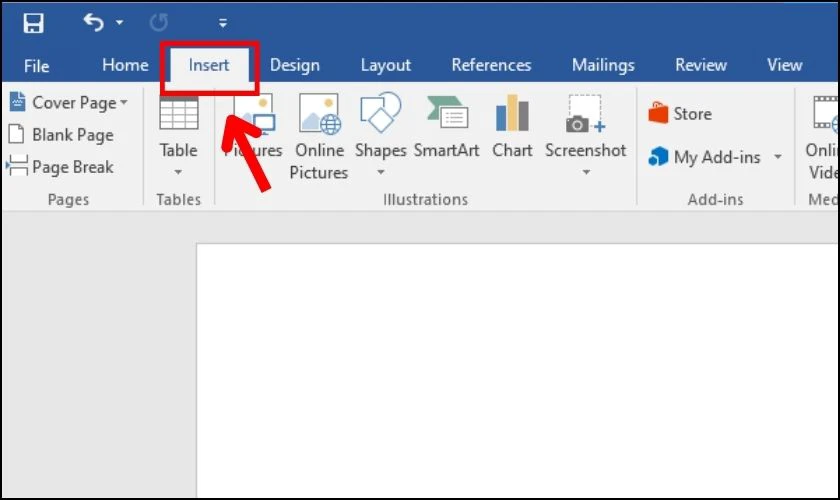The height and width of the screenshot is (500, 840).
Task: Click inside the blank document page
Action: pyautogui.click(x=517, y=370)
